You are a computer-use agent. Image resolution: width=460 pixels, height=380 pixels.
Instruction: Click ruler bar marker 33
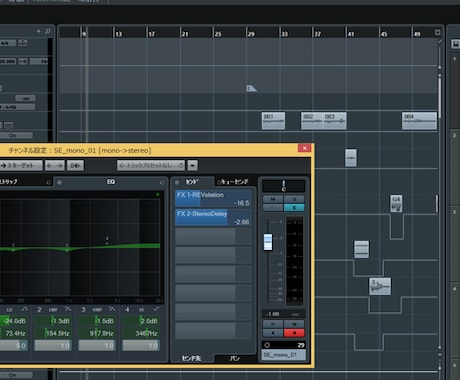click(285, 34)
